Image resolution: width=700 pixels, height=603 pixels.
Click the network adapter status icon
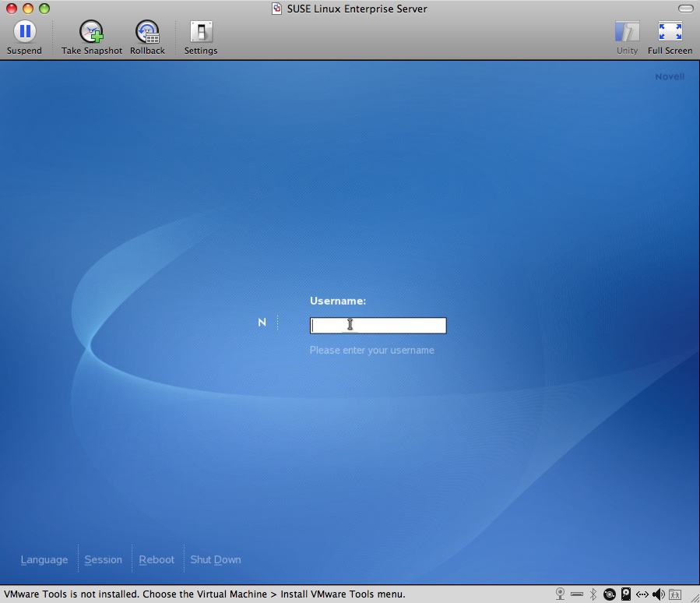(642, 594)
